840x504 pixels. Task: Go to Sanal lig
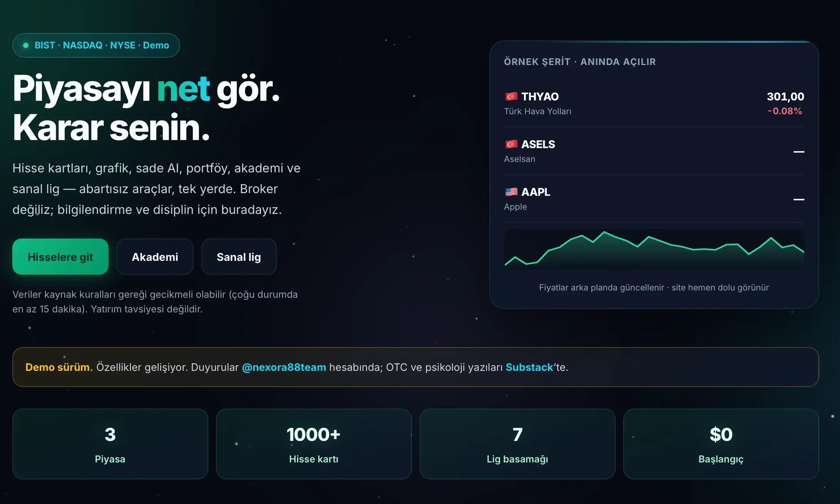(x=239, y=257)
